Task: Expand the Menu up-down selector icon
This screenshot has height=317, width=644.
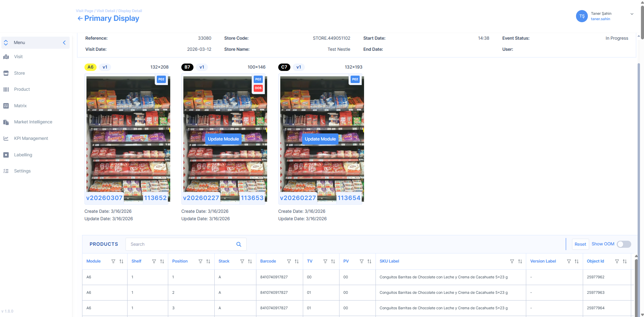Action: point(6,43)
